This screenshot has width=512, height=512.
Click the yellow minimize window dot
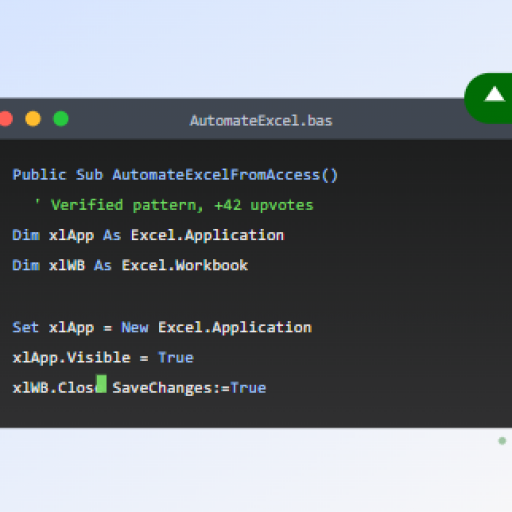[33, 119]
